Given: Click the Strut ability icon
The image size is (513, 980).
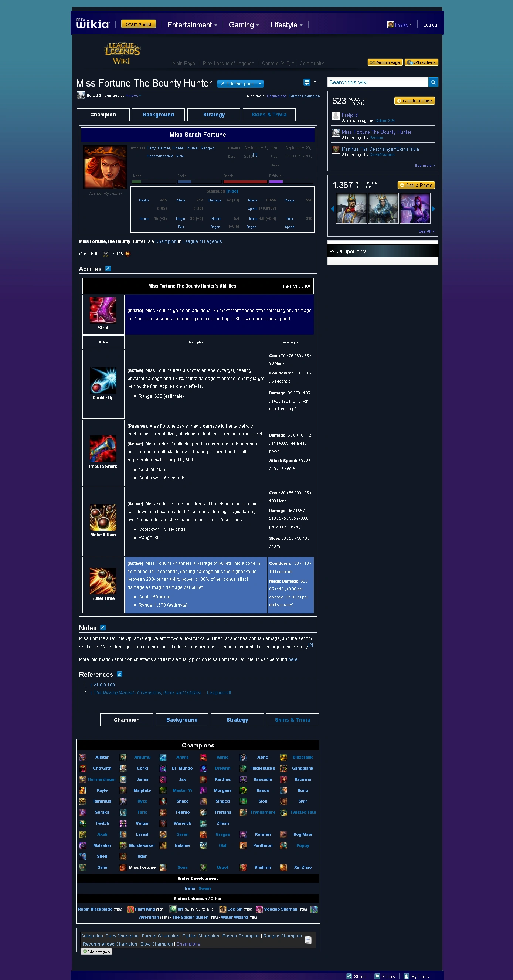Looking at the screenshot, I should pos(103,310).
